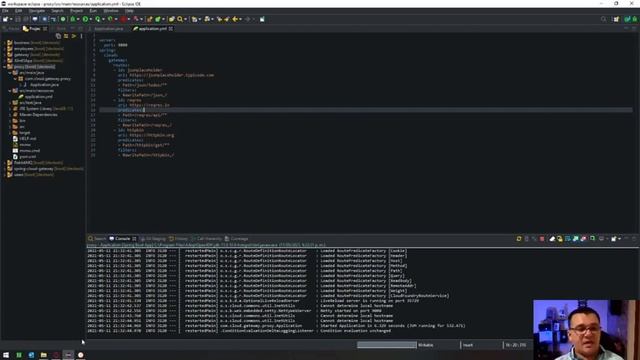This screenshot has height=360, width=640.
Task: Open Project Explorer view menu (three dots)
Action: coord(81,36)
